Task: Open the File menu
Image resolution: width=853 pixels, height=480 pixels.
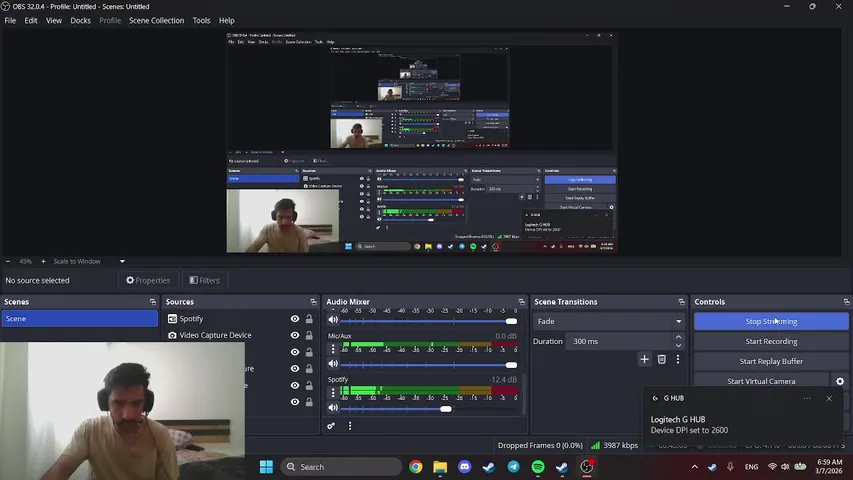Action: pos(10,21)
